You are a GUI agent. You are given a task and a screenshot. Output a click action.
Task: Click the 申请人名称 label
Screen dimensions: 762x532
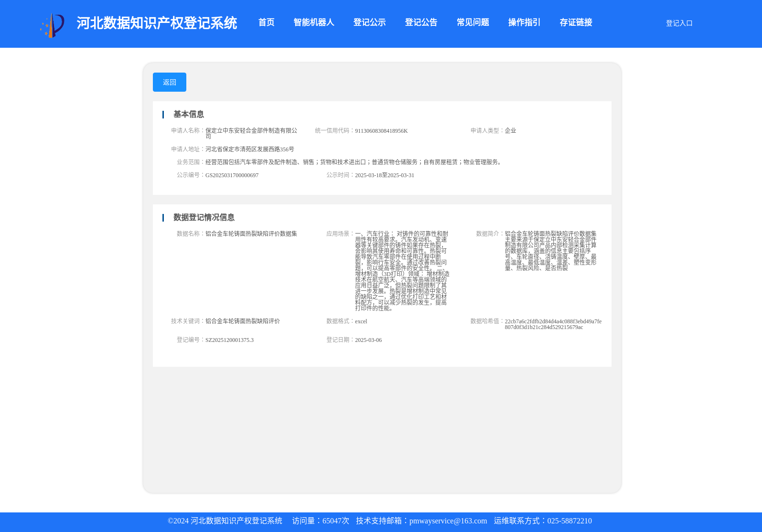tap(187, 130)
